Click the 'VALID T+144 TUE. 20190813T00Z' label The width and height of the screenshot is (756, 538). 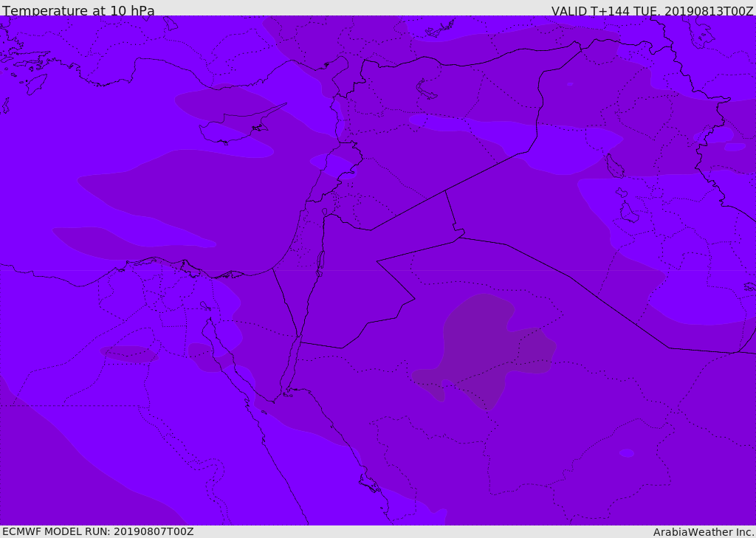click(653, 11)
